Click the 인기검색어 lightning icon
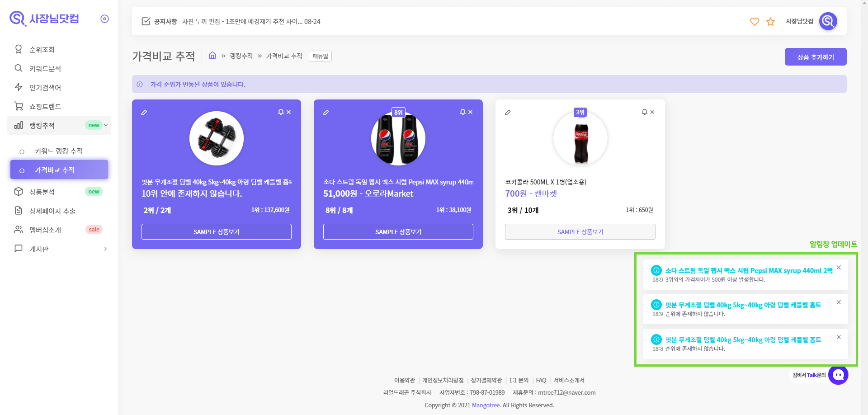The height and width of the screenshot is (415, 868). (19, 87)
